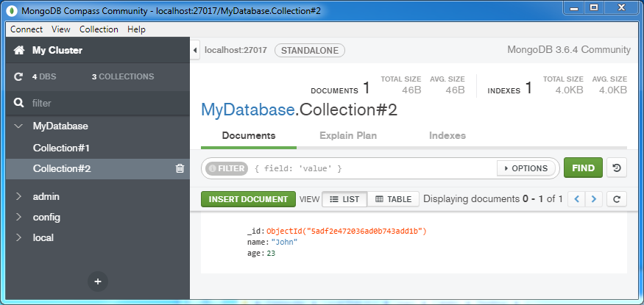Switch to the Explain Plan tab

pos(348,136)
